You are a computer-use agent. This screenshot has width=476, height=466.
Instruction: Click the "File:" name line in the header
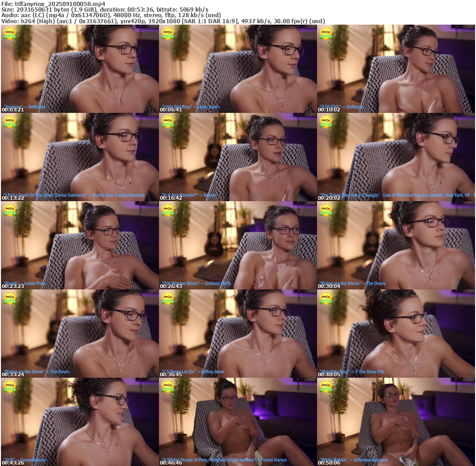point(53,4)
